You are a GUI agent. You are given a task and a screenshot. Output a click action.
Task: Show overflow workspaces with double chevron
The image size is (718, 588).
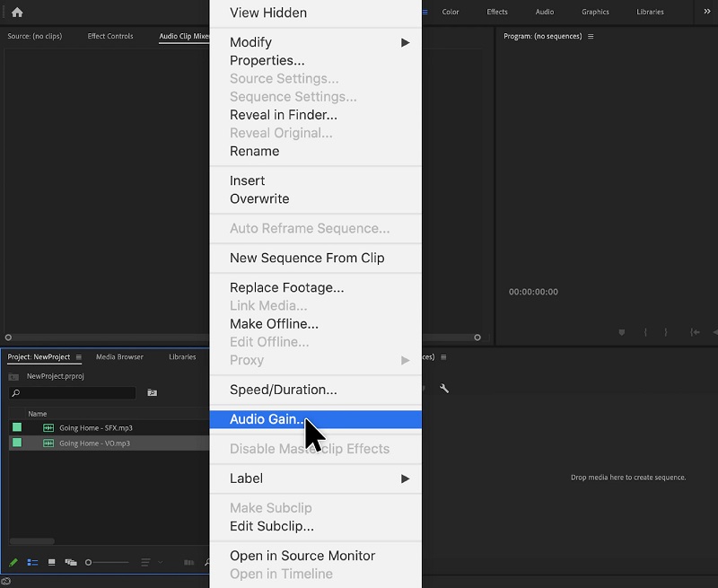pyautogui.click(x=706, y=13)
